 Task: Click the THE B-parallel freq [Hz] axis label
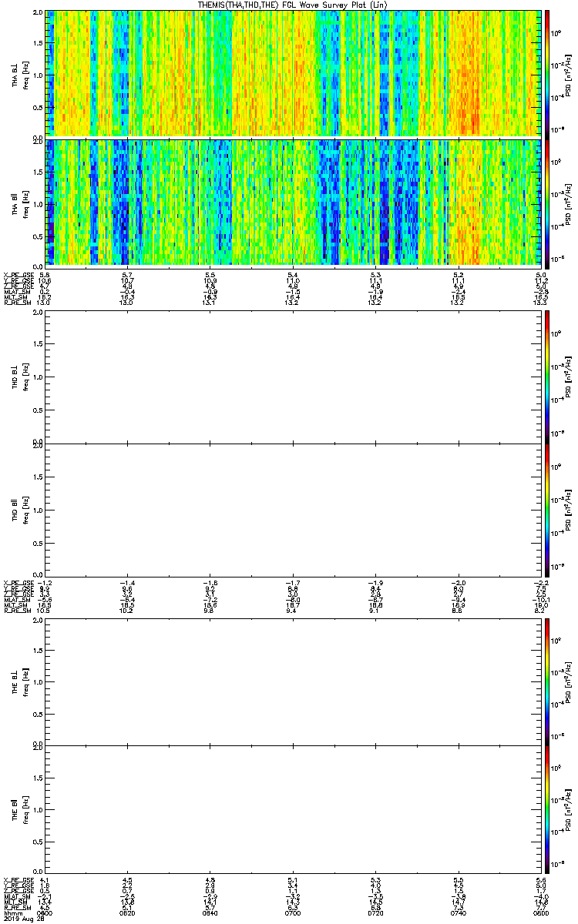coord(25,810)
